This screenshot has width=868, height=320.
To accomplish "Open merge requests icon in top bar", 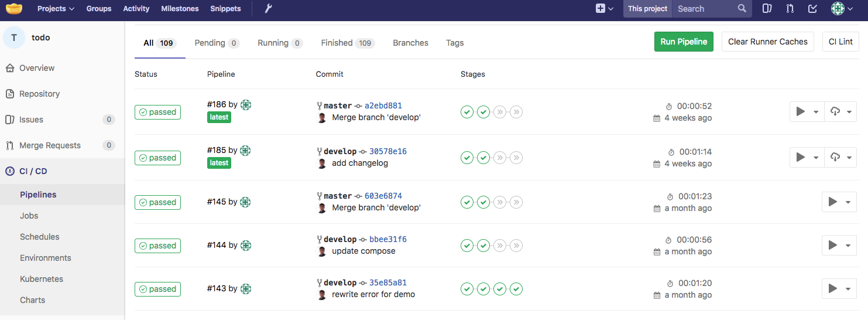I will 790,9.
